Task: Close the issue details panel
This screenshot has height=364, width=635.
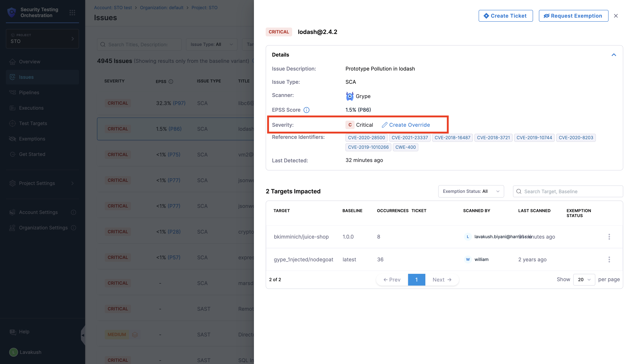Action: (616, 16)
